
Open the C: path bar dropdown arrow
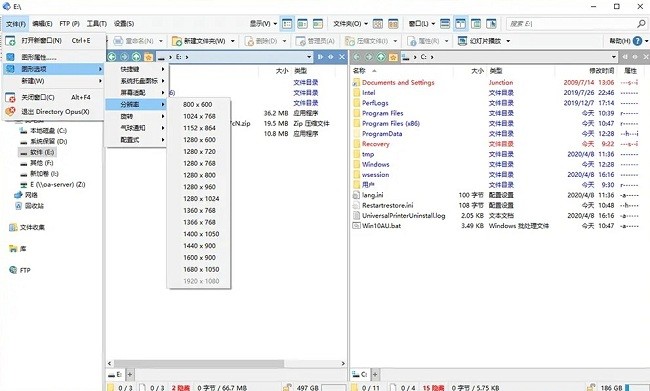coord(614,57)
